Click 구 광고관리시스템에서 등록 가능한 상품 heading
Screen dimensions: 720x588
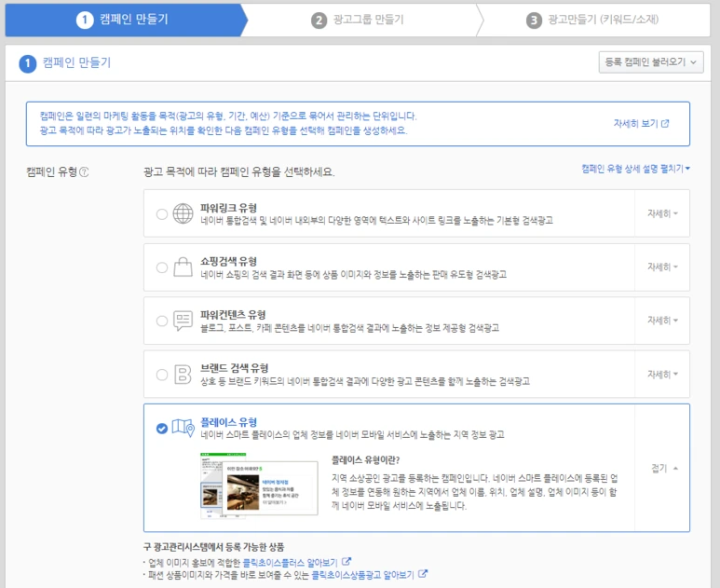click(x=213, y=547)
